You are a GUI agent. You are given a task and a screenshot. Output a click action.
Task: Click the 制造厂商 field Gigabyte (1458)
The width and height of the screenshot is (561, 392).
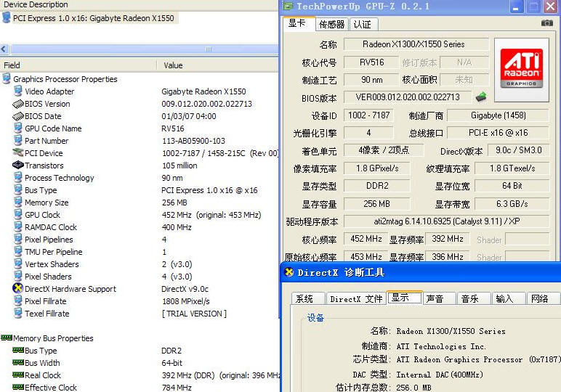point(498,115)
